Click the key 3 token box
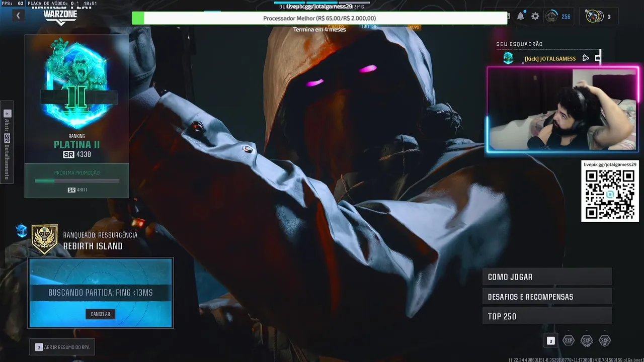Screen dimensions: 644x362 (551, 341)
